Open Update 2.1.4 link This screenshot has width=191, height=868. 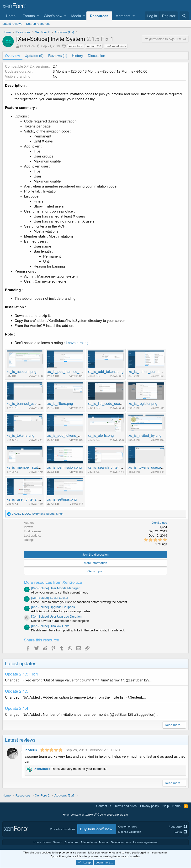pos(16,709)
